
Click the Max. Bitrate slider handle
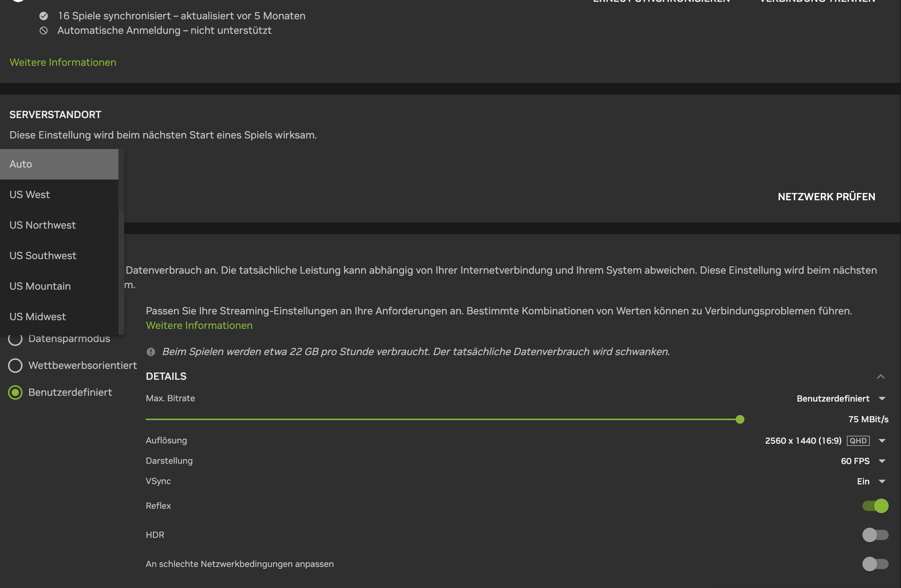click(740, 419)
